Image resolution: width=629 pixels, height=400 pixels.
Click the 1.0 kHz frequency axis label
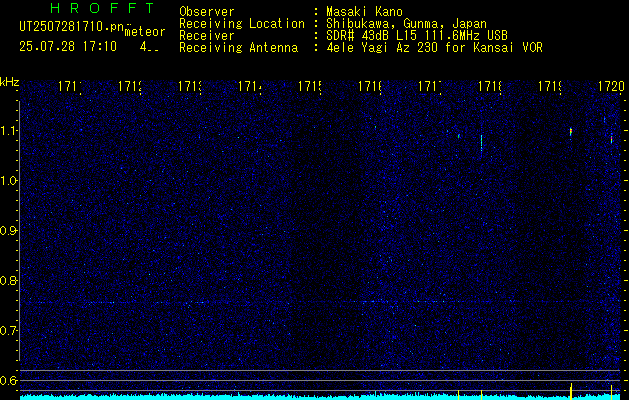8,181
